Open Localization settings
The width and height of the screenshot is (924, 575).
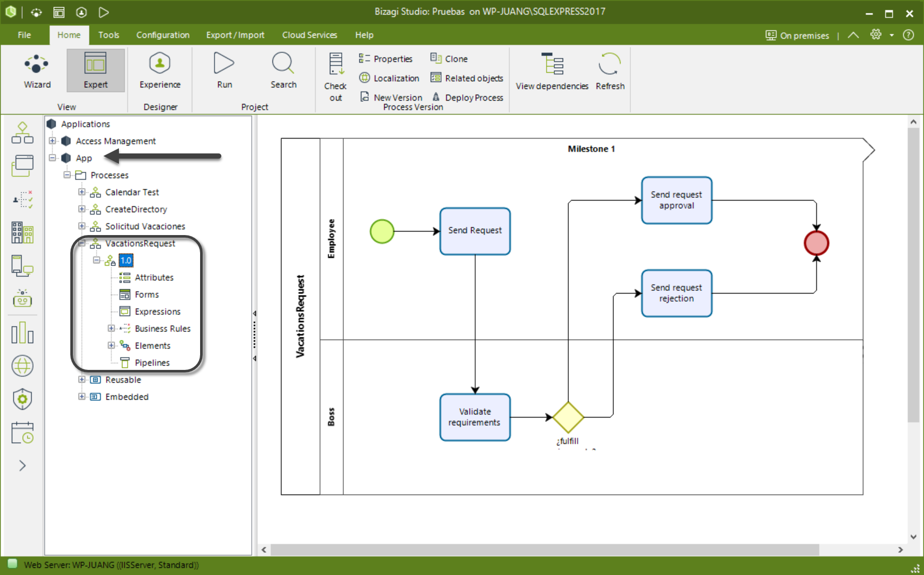(389, 78)
